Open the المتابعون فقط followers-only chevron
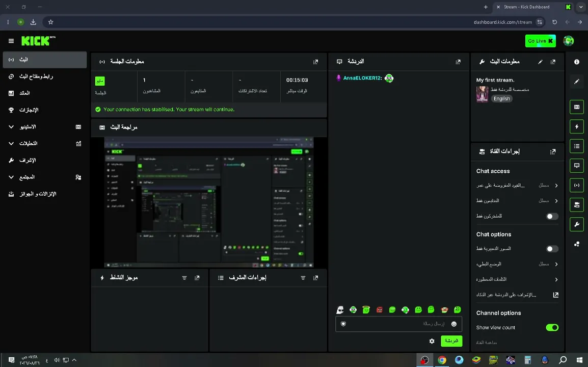This screenshot has width=588, height=367. 556,201
